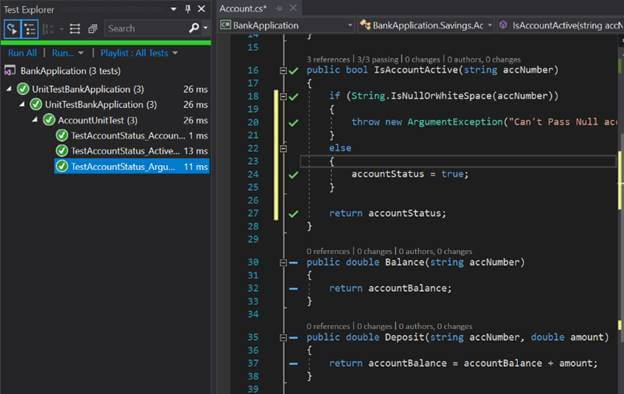Toggle Run Tests After Build icon
The height and width of the screenshot is (394, 624).
(12, 29)
